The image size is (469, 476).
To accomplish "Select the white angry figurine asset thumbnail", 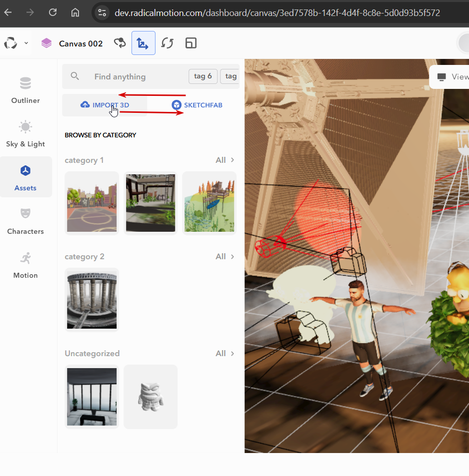I will click(x=150, y=397).
